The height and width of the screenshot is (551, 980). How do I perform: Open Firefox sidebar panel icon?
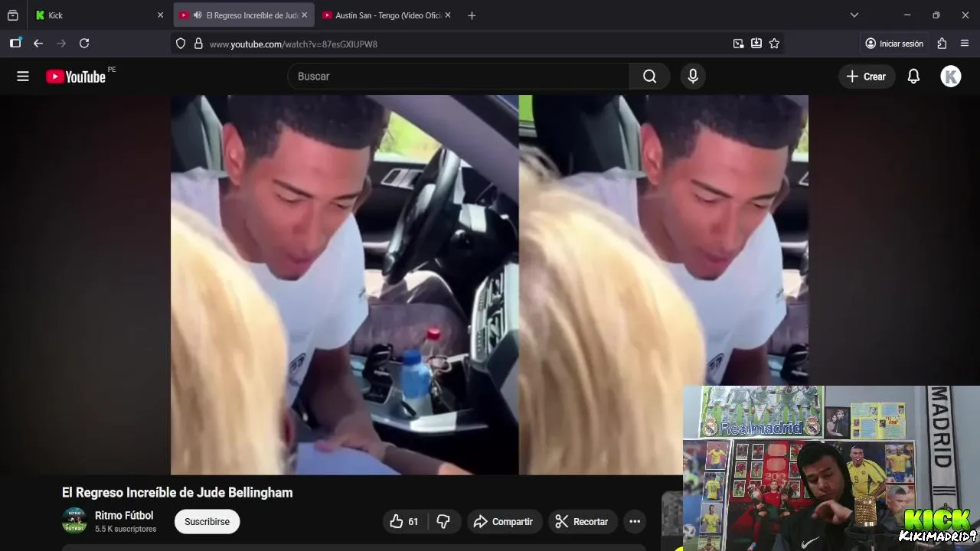(x=15, y=44)
